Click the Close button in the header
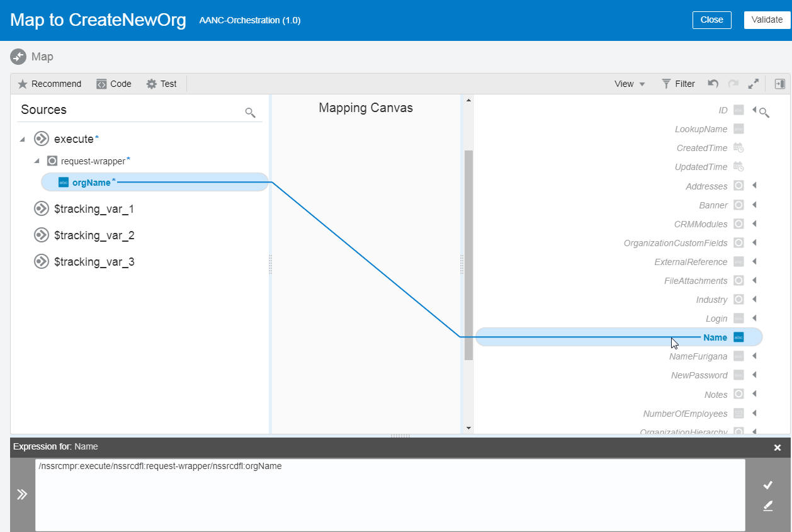The image size is (792, 532). tap(711, 20)
